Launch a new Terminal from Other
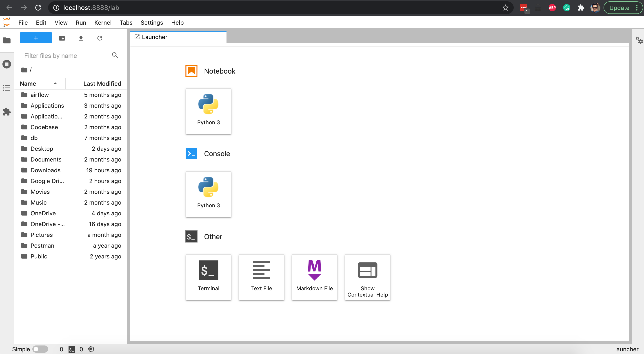 208,277
